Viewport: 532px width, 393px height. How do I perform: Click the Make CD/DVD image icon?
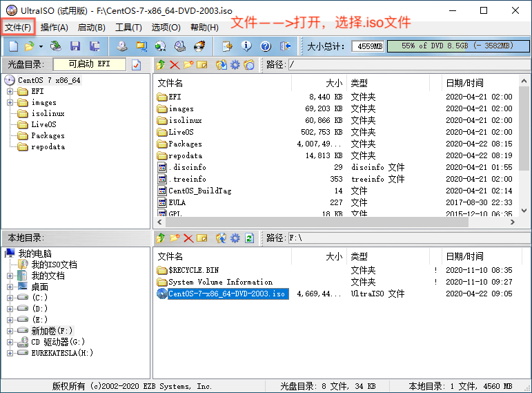(122, 46)
